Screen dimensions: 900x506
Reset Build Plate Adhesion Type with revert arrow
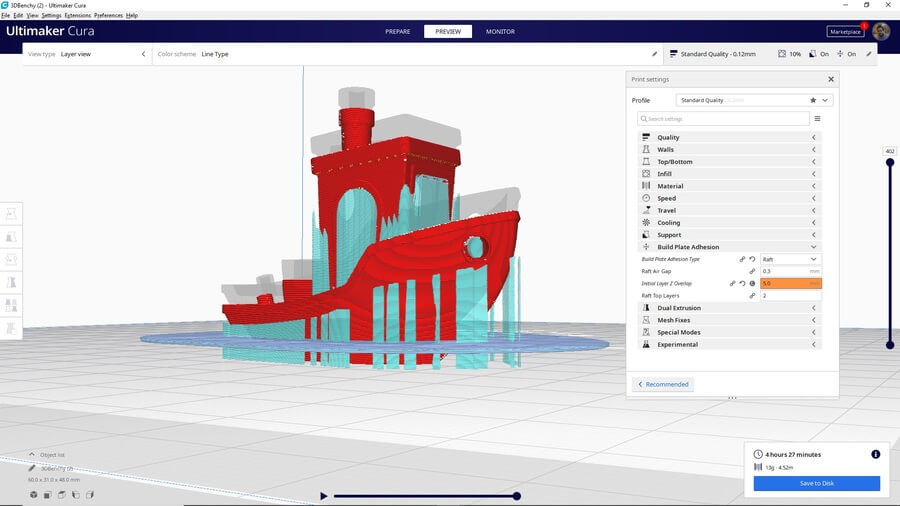pos(752,259)
